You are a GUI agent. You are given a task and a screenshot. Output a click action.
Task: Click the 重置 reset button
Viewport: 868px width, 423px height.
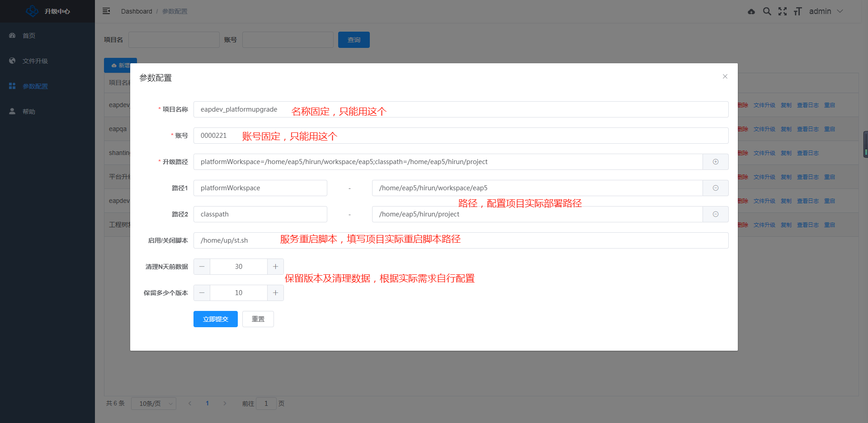[258, 319]
